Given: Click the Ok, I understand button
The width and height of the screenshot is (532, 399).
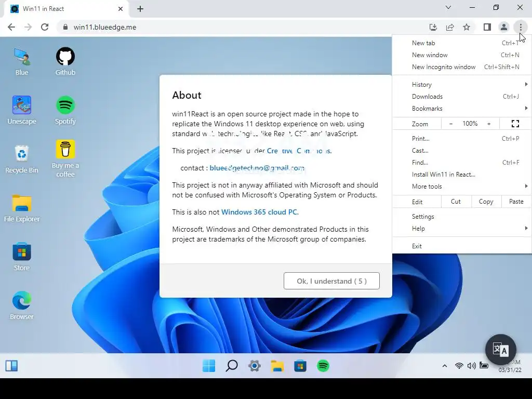Looking at the screenshot, I should (x=331, y=281).
